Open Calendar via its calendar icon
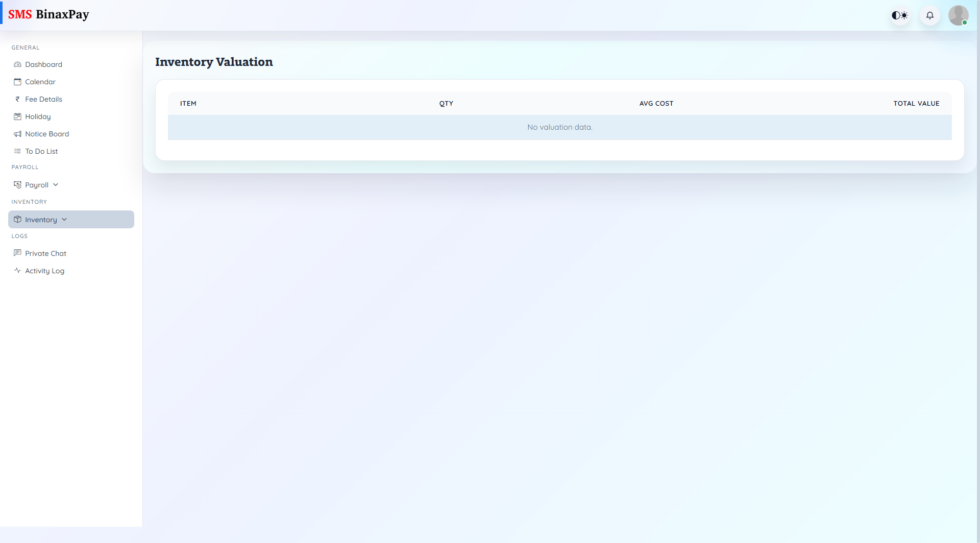This screenshot has width=980, height=543. [17, 82]
